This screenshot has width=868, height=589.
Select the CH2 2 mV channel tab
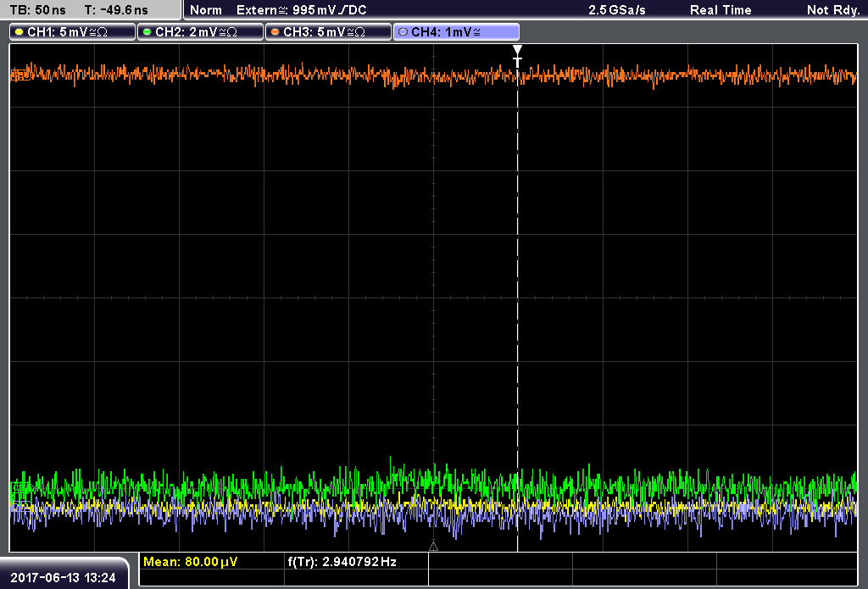(200, 32)
